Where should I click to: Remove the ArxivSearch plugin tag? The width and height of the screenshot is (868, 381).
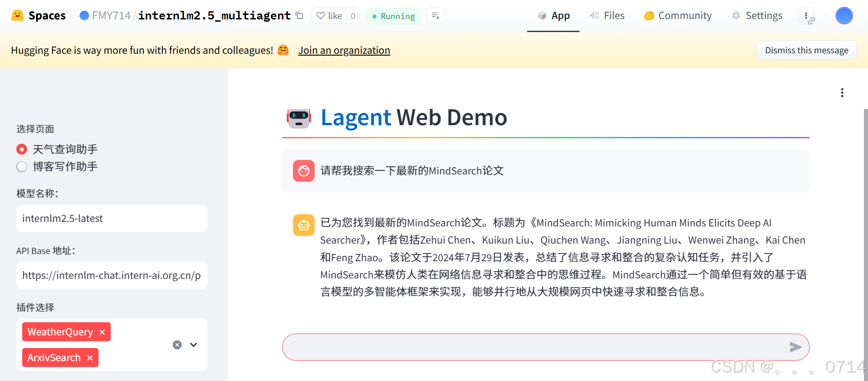(x=90, y=358)
